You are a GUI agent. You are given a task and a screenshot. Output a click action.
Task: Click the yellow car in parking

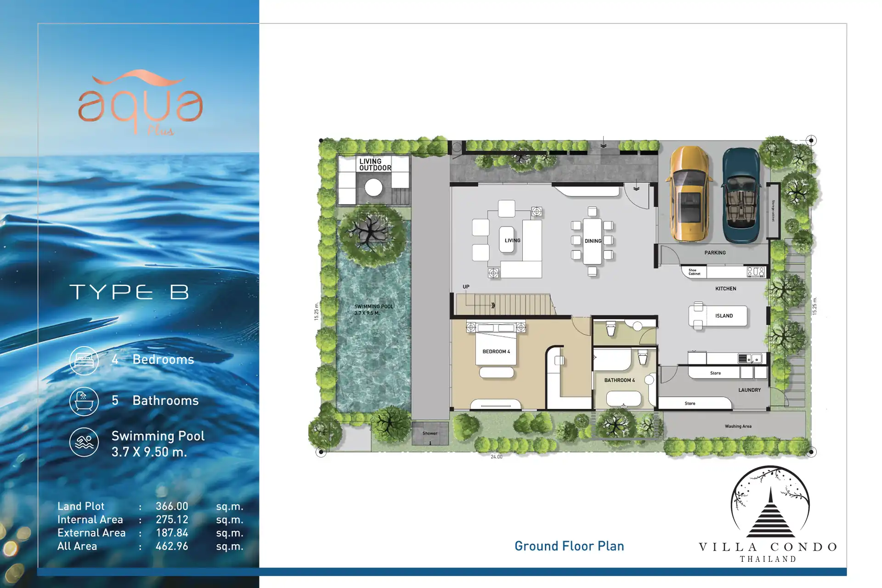tap(690, 193)
